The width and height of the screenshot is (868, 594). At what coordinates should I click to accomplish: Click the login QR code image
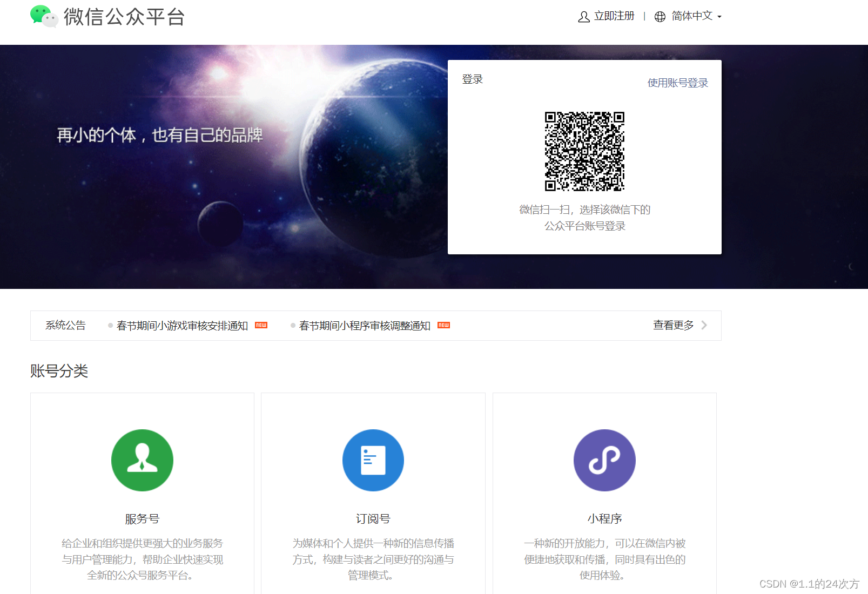pos(584,151)
